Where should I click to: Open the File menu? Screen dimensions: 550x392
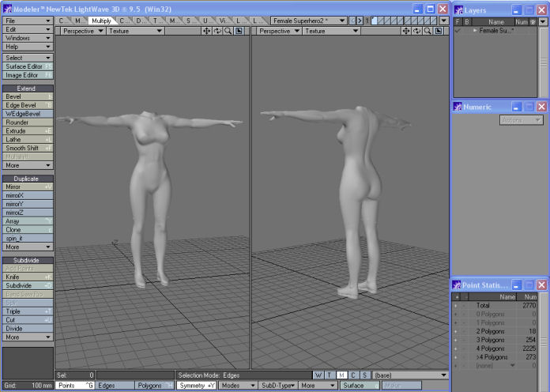click(28, 20)
